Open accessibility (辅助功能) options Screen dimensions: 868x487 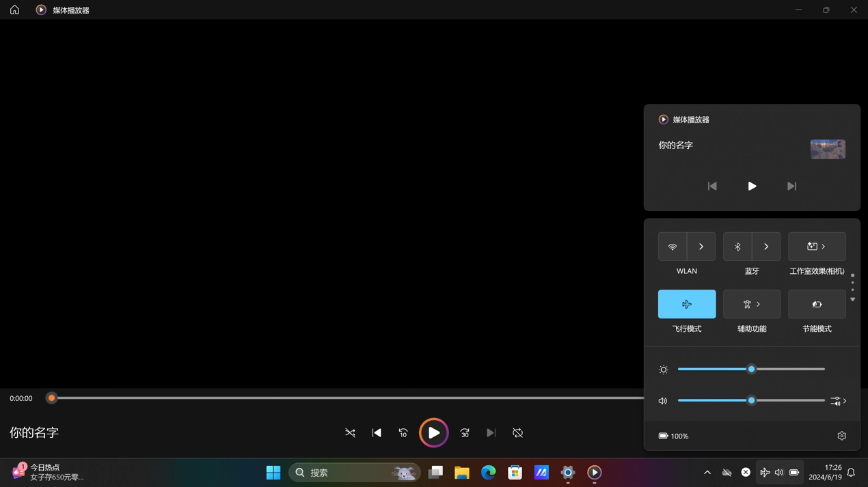[752, 305]
